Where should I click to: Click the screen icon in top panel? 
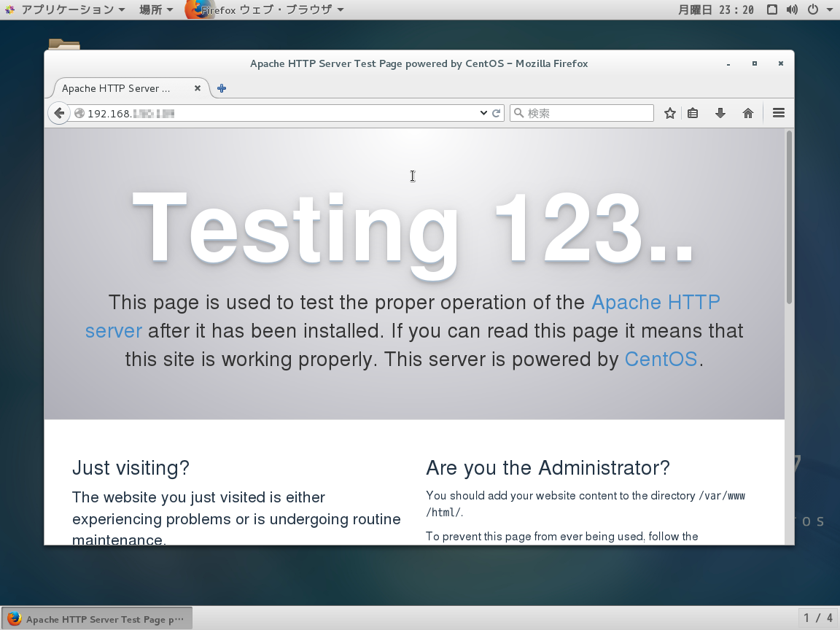pyautogui.click(x=772, y=9)
